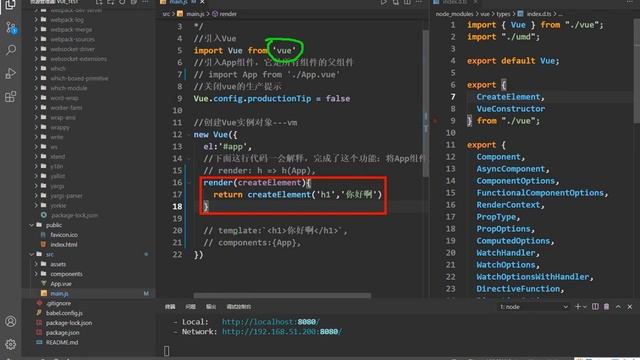Open the '1: node' terminal selector
The image size is (640, 360).
coord(533,307)
